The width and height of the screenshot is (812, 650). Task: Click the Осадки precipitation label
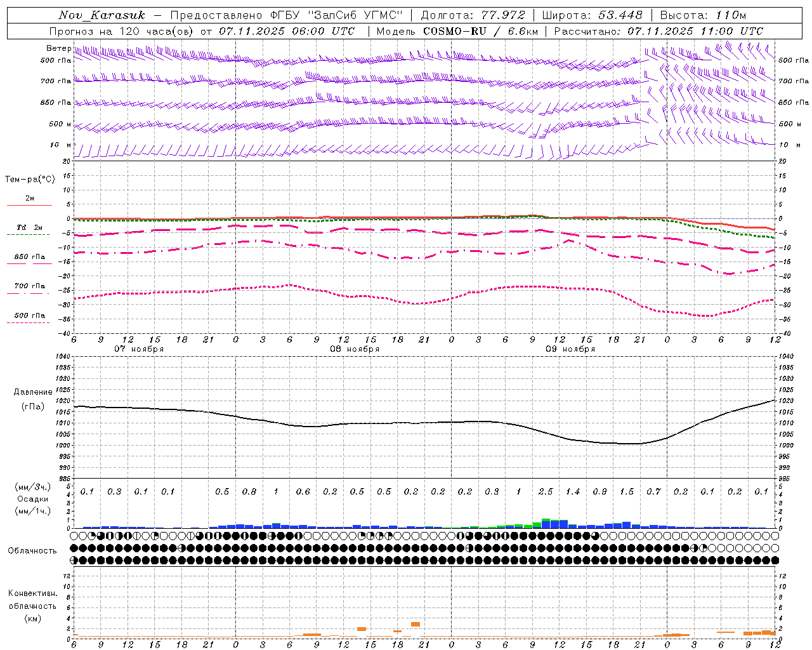pos(33,499)
